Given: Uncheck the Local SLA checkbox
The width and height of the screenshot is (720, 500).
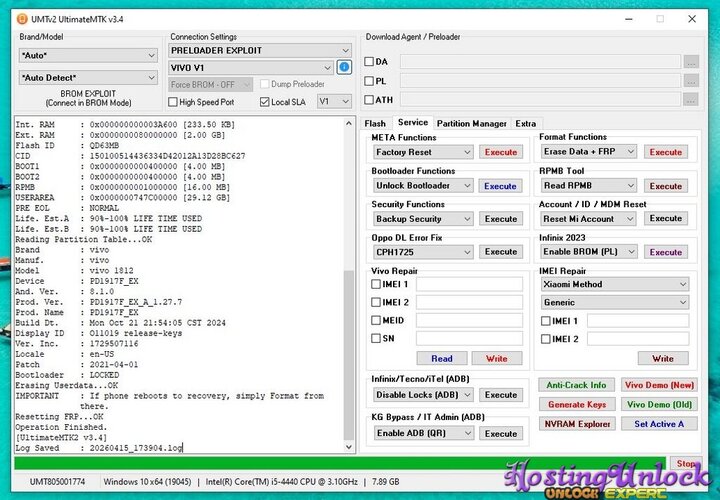Looking at the screenshot, I should (x=264, y=102).
